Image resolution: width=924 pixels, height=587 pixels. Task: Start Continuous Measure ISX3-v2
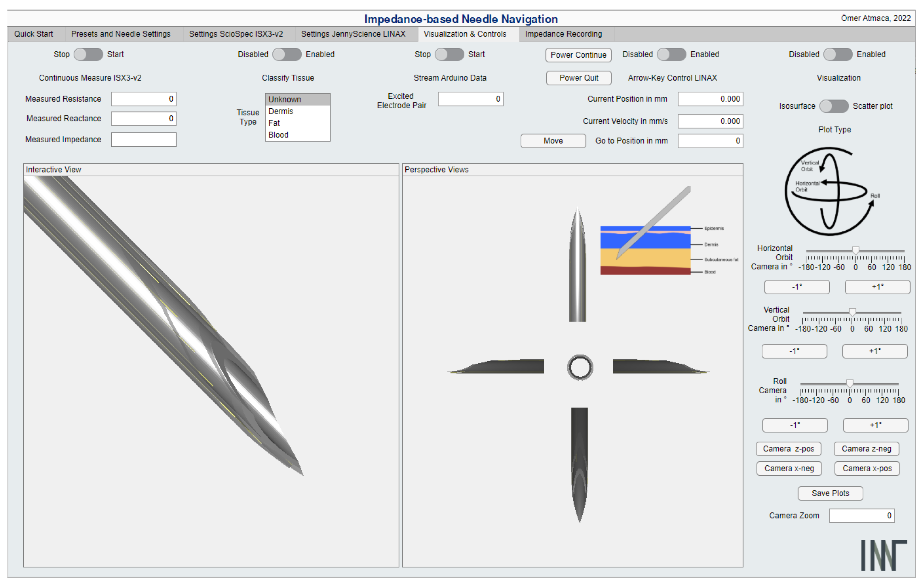pyautogui.click(x=88, y=54)
